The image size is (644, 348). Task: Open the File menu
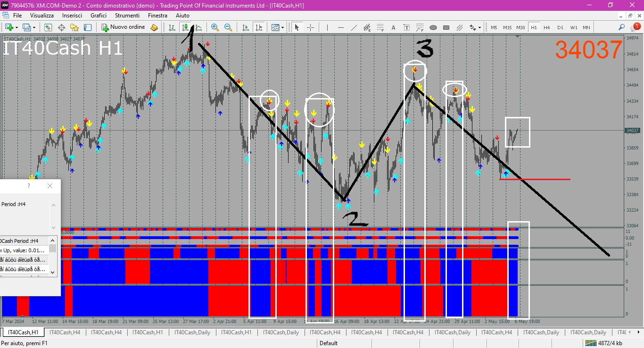coord(17,16)
